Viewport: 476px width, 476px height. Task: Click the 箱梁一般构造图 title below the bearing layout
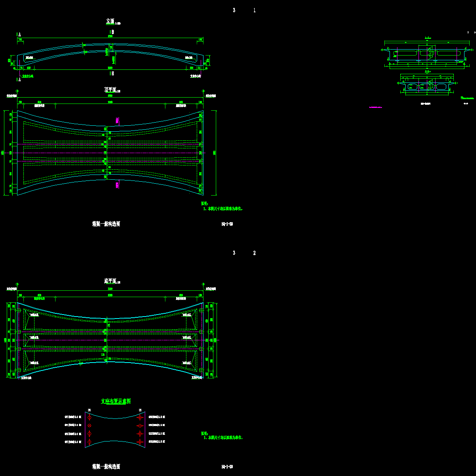click(106, 467)
